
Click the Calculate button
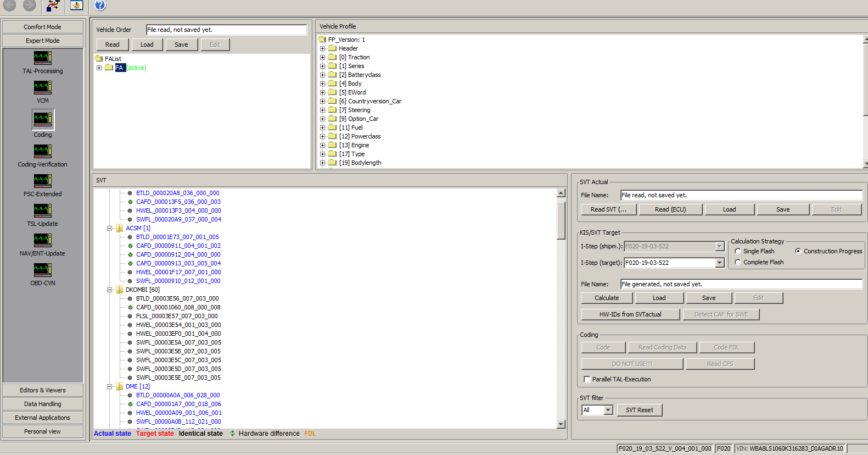(607, 298)
